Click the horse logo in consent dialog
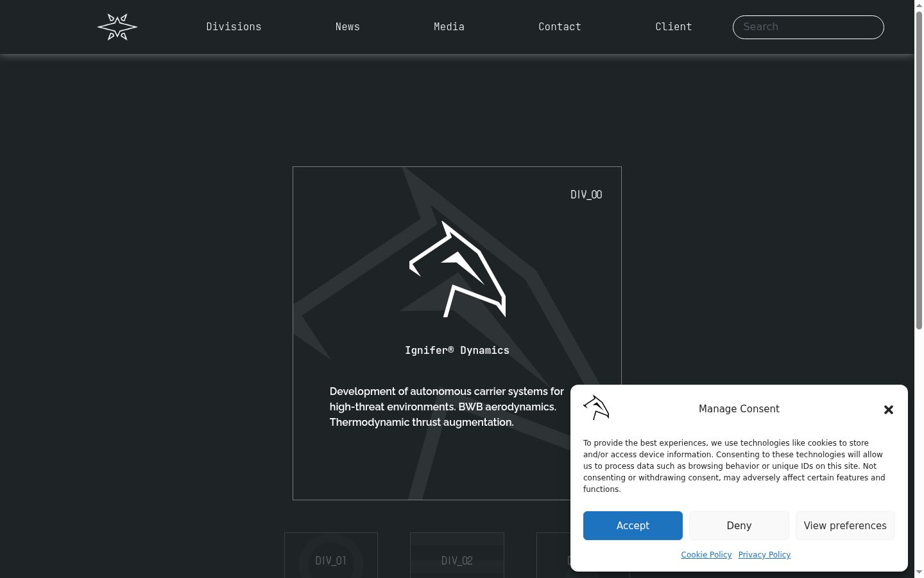Viewport: 924px width, 578px height. click(x=596, y=408)
